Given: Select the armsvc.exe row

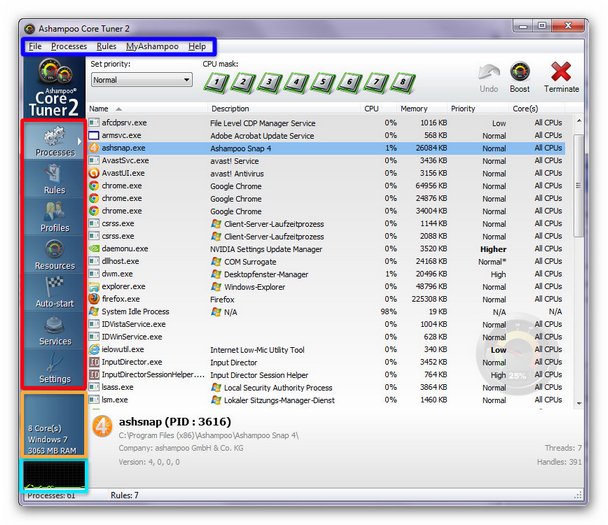Looking at the screenshot, I should click(326, 135).
